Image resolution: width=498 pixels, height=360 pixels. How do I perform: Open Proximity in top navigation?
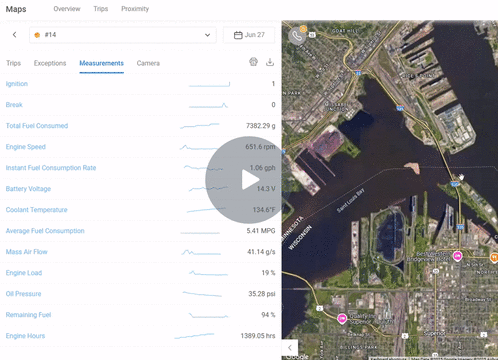[135, 9]
